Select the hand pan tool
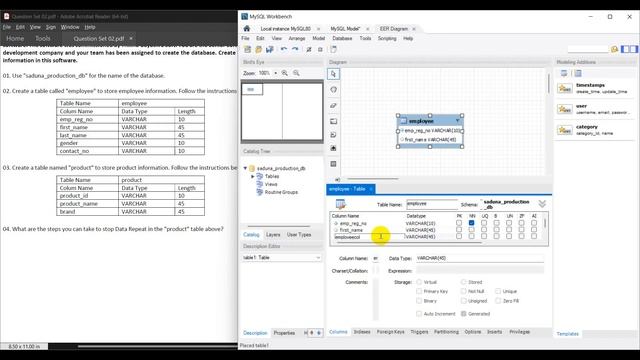 point(333,90)
